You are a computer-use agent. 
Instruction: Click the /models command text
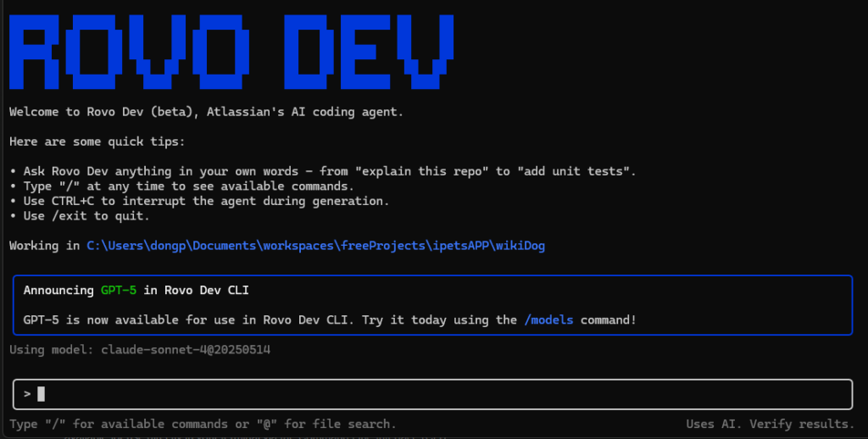coord(548,320)
